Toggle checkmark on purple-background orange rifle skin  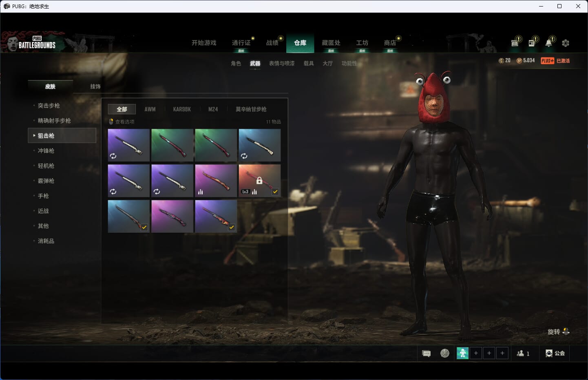[232, 227]
